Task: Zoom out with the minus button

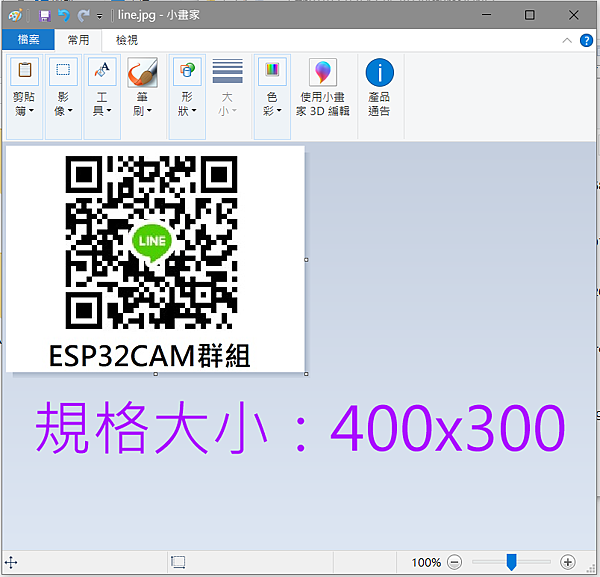Action: pos(455,562)
